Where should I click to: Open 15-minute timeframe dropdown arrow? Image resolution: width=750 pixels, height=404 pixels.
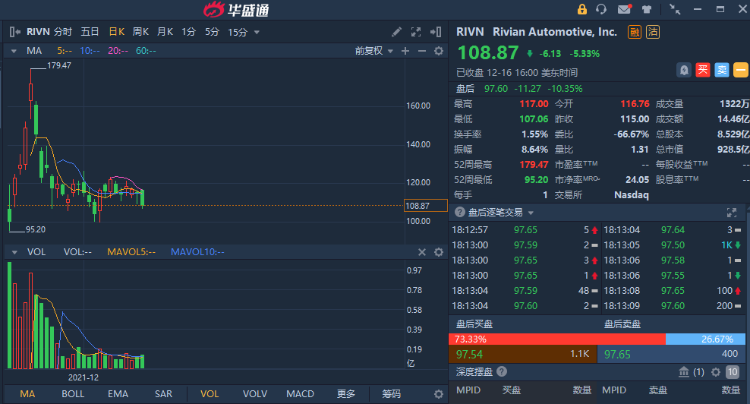pyautogui.click(x=257, y=33)
